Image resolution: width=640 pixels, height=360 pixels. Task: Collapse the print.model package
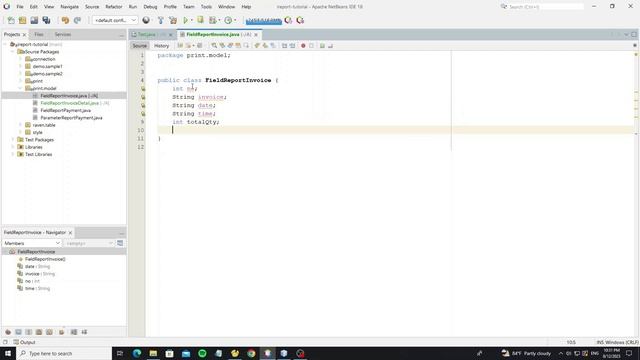20,88
